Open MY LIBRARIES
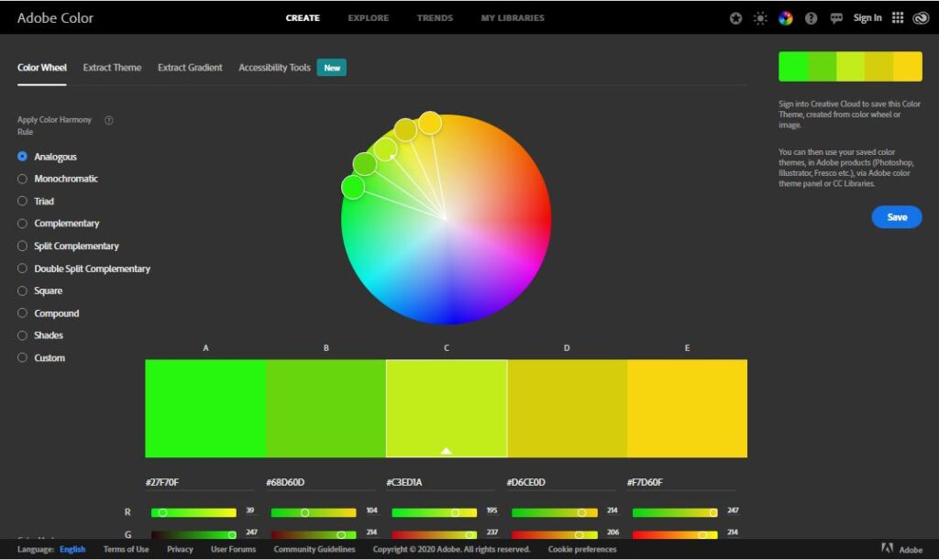The width and height of the screenshot is (939, 560). coord(513,18)
